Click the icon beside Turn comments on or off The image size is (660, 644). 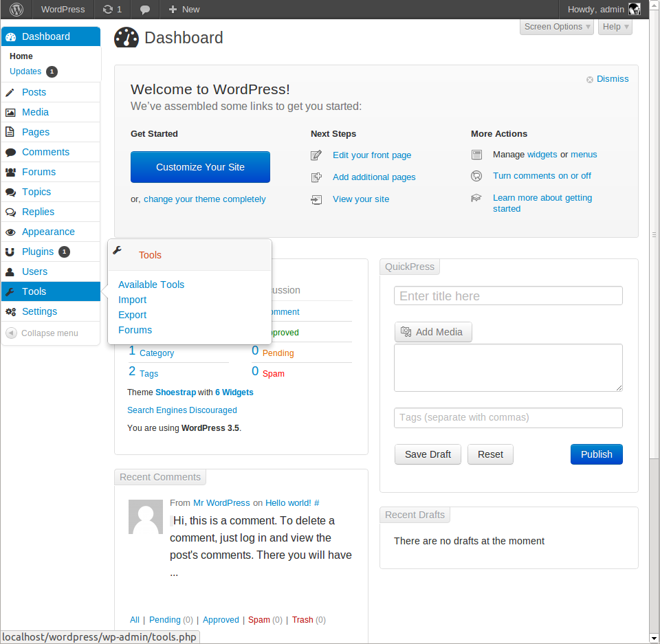coord(476,176)
